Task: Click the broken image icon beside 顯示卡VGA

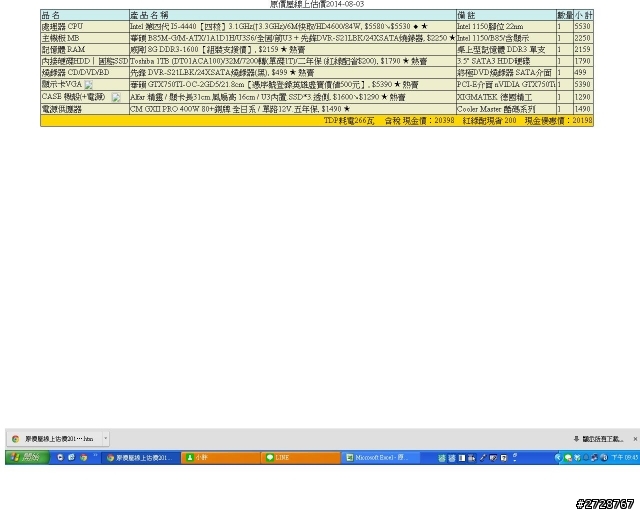Action: (89, 85)
